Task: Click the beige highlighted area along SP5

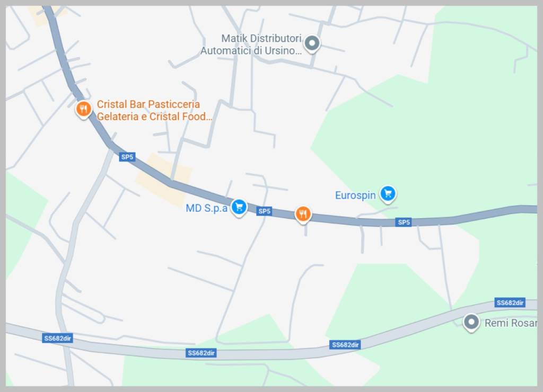Action: (x=163, y=180)
